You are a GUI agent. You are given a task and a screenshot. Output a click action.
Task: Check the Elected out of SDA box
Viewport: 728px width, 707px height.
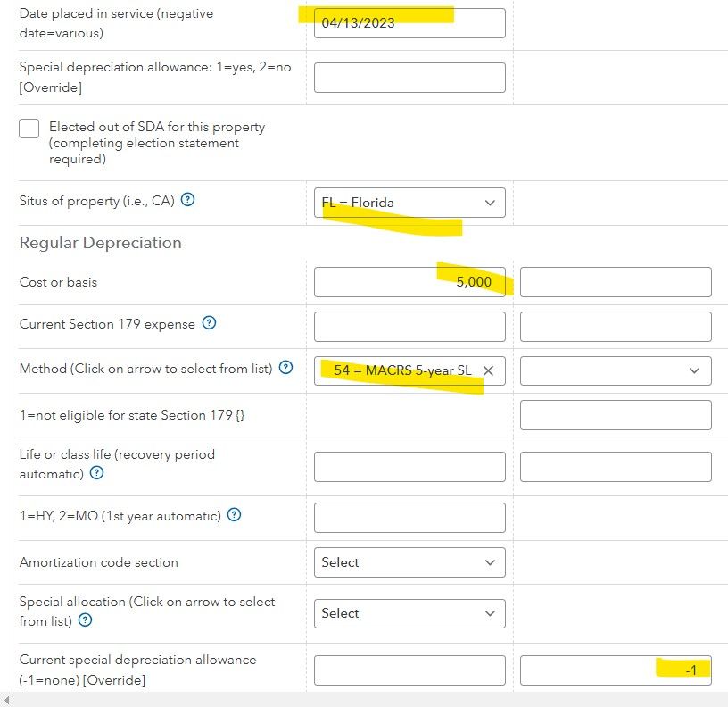pos(29,128)
